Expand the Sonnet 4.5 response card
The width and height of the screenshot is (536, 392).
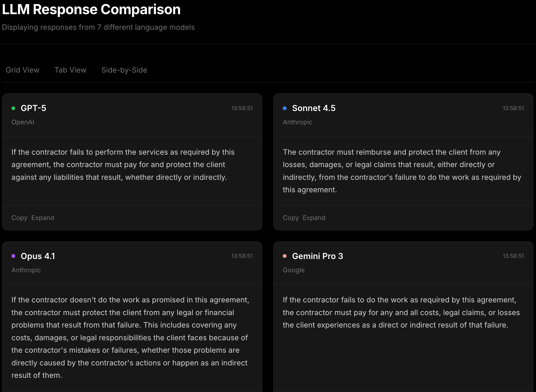[314, 218]
